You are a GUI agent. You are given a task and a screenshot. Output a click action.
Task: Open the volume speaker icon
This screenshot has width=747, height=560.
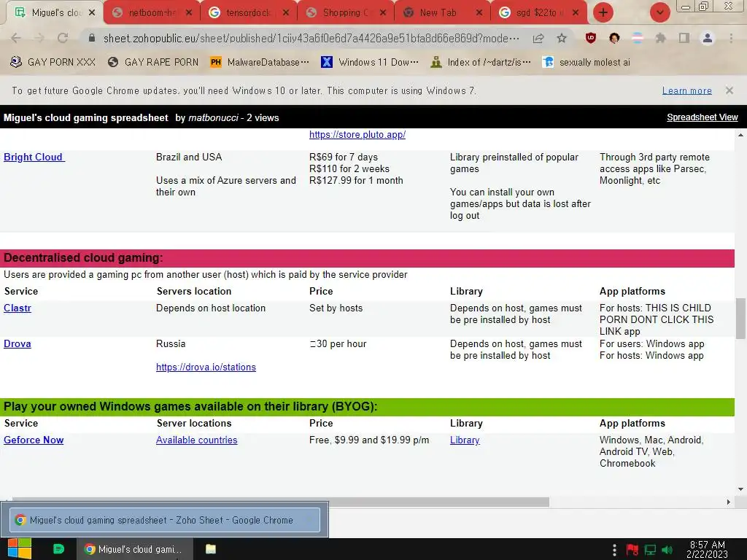click(667, 550)
